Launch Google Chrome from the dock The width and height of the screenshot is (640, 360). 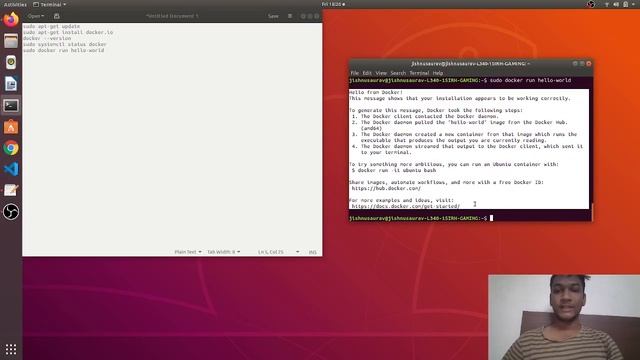pyautogui.click(x=11, y=148)
